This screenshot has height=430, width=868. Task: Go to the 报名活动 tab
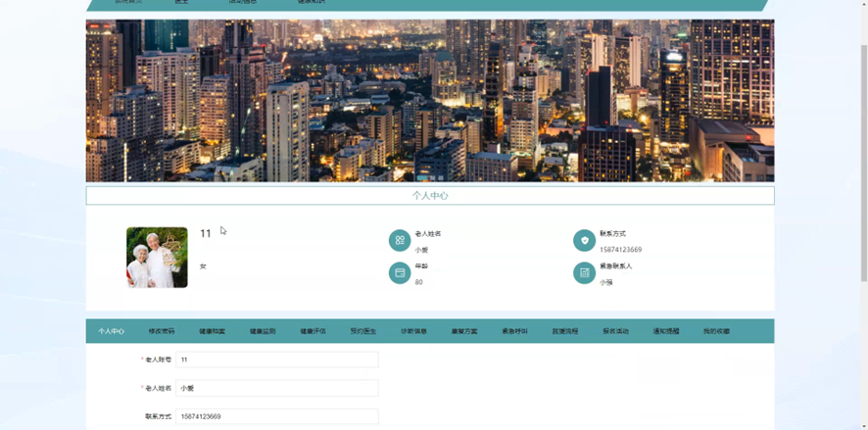[x=615, y=331]
